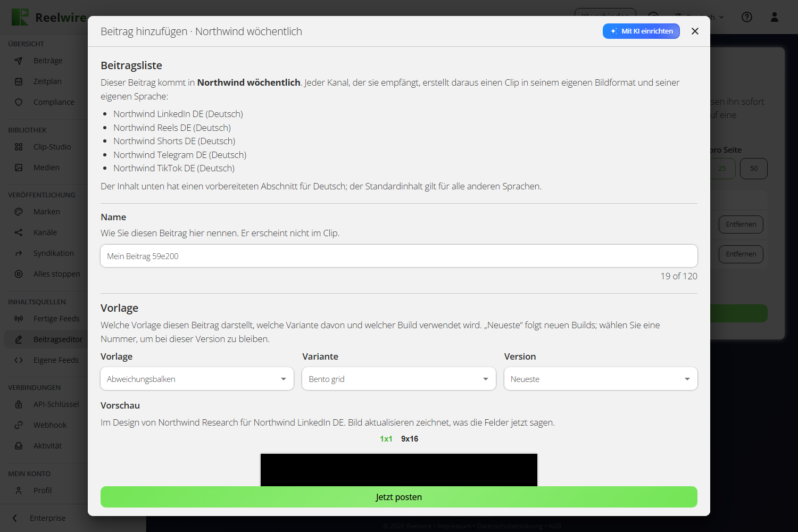This screenshot has width=798, height=532.
Task: Click Northwind Reels DE (Deutsch) entry
Action: point(172,128)
